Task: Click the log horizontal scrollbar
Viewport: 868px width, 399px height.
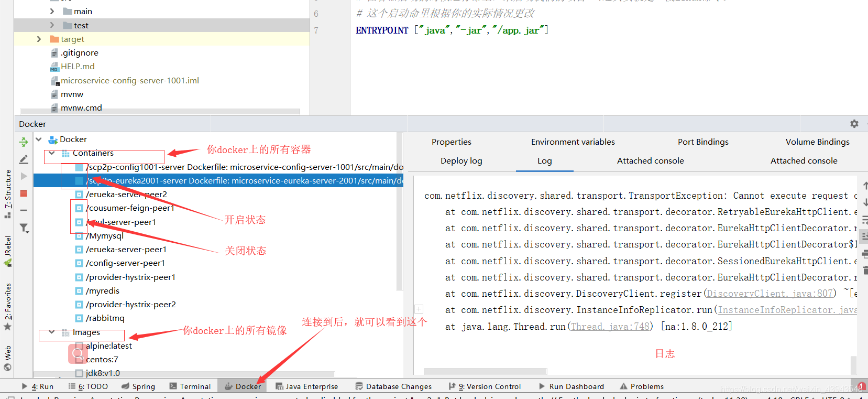Action: click(485, 371)
